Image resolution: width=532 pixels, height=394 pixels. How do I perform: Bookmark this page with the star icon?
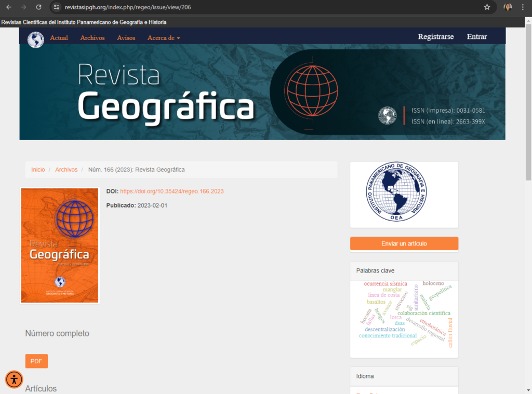pyautogui.click(x=487, y=7)
